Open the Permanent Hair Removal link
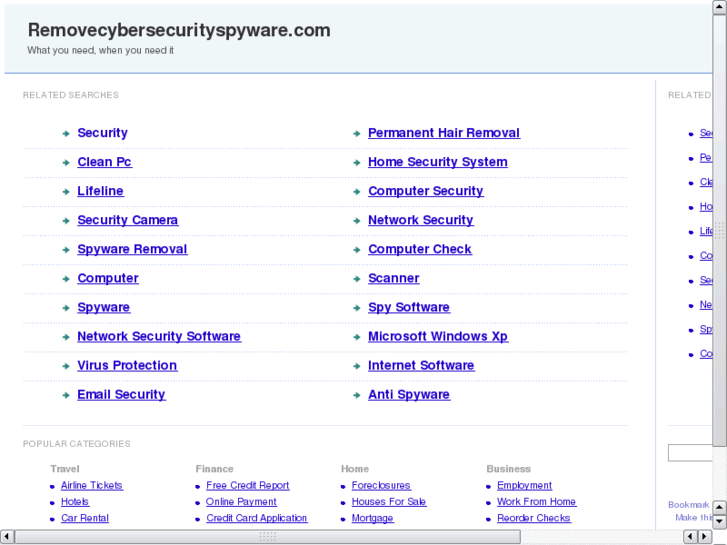This screenshot has height=545, width=727. 443,133
